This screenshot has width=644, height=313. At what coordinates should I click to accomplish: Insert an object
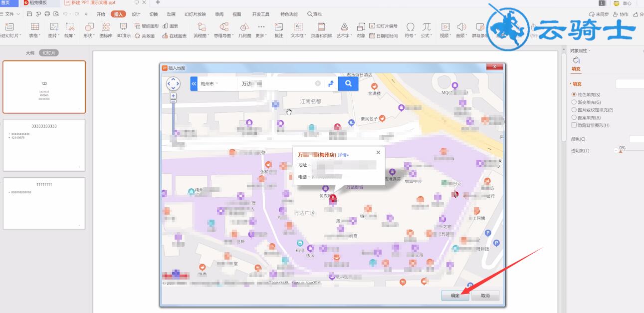[361, 30]
